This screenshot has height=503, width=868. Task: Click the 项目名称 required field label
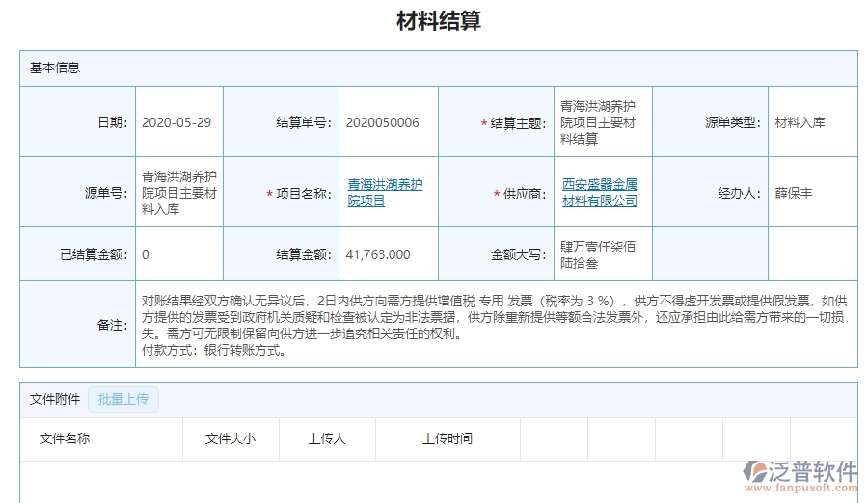tap(299, 194)
